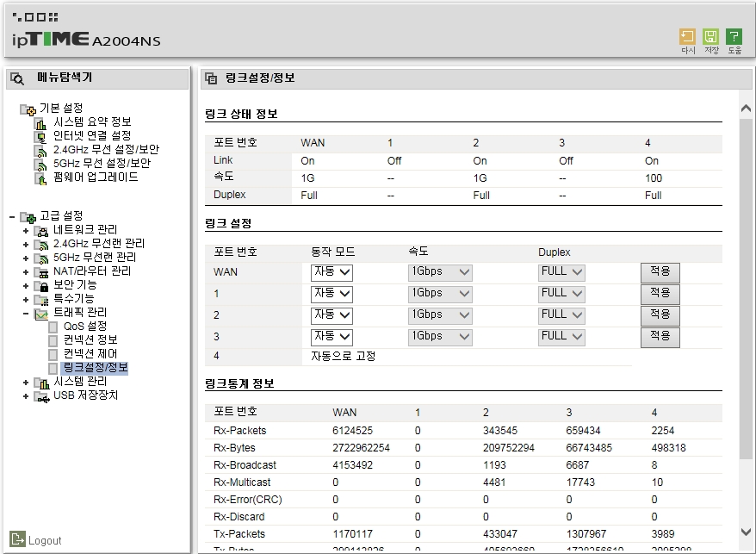Image resolution: width=756 pixels, height=554 pixels.
Task: Click the NAT/라우터 관리 icon
Action: pos(41,272)
